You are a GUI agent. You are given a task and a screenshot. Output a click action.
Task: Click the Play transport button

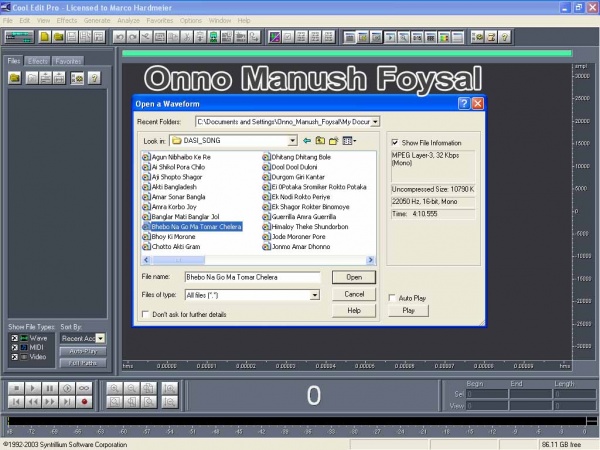click(x=33, y=388)
